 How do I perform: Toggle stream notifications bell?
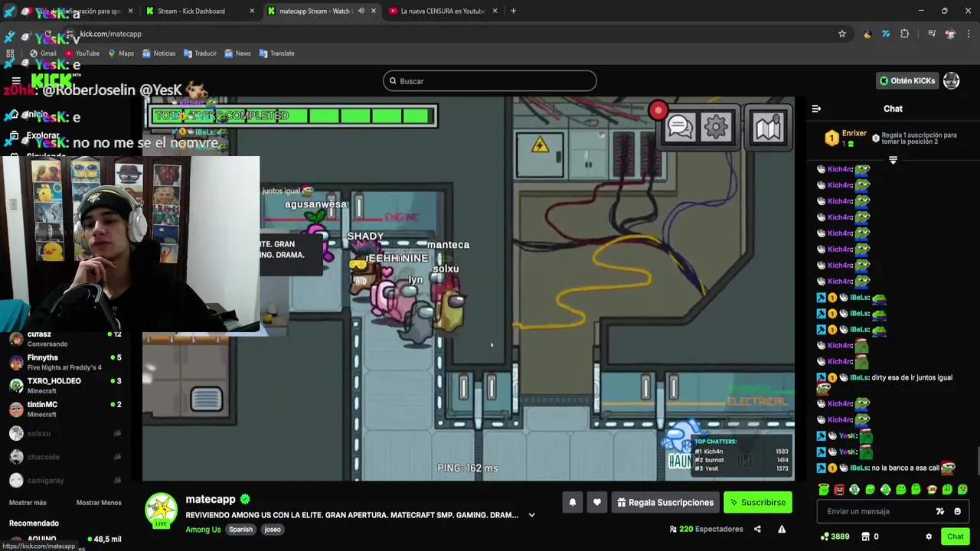(x=572, y=503)
